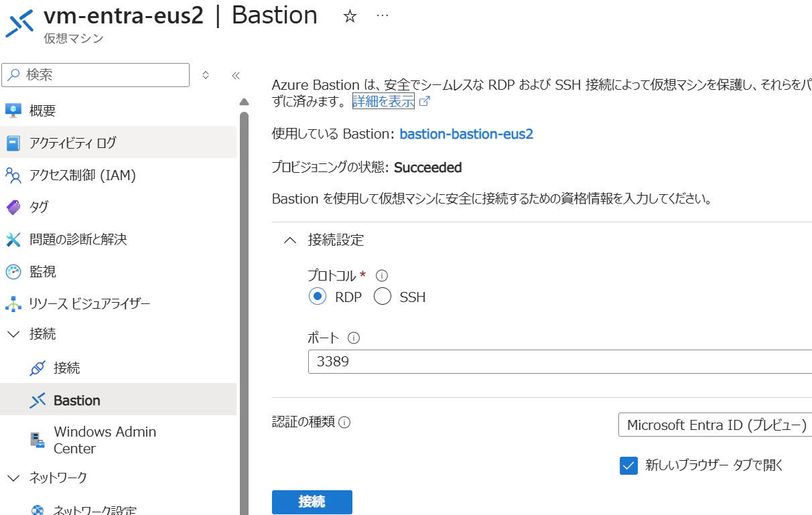Viewport: 812px width, 515px height.
Task: Click the アクセス制御 (IAM) people icon
Action: coord(13,175)
